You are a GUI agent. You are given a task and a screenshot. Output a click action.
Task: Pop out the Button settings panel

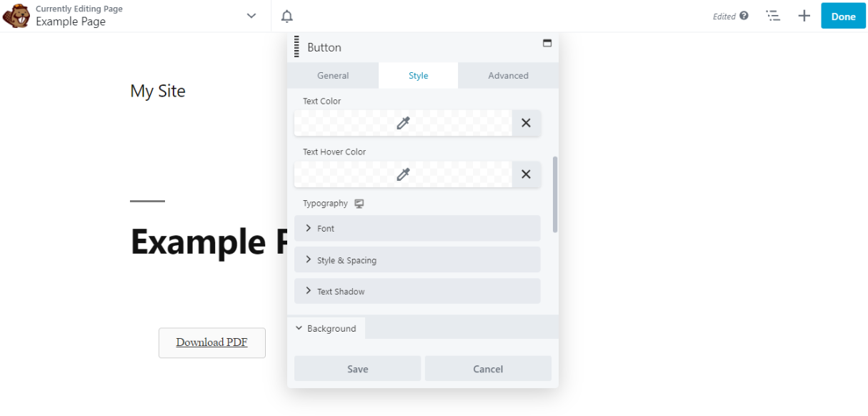(x=547, y=44)
